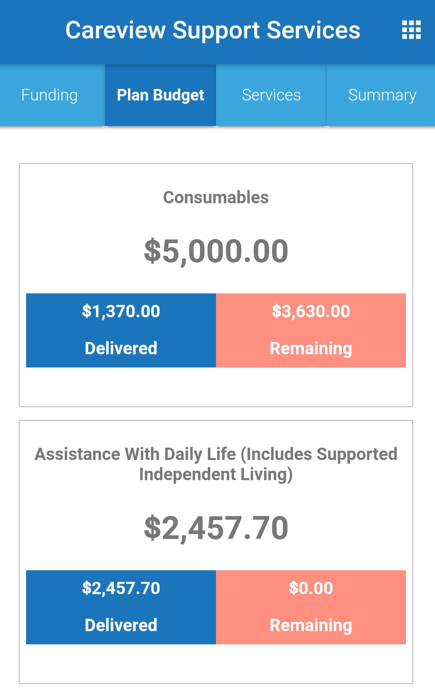Click the Delivered label under Consumables
This screenshot has height=695, width=435.
[121, 348]
